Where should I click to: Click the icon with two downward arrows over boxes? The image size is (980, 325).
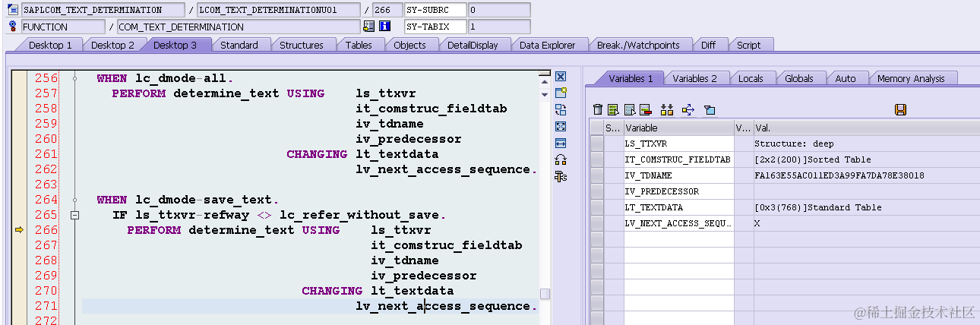pyautogui.click(x=668, y=110)
